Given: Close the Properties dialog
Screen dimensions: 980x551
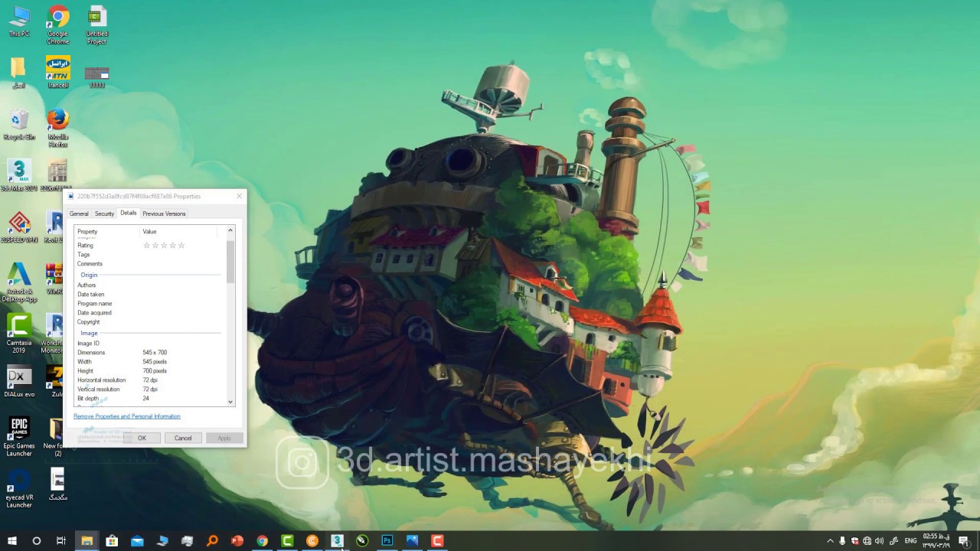Looking at the screenshot, I should [x=239, y=197].
